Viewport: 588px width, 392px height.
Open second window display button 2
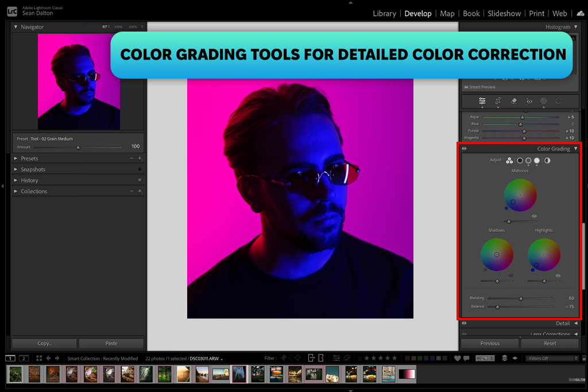click(x=24, y=358)
